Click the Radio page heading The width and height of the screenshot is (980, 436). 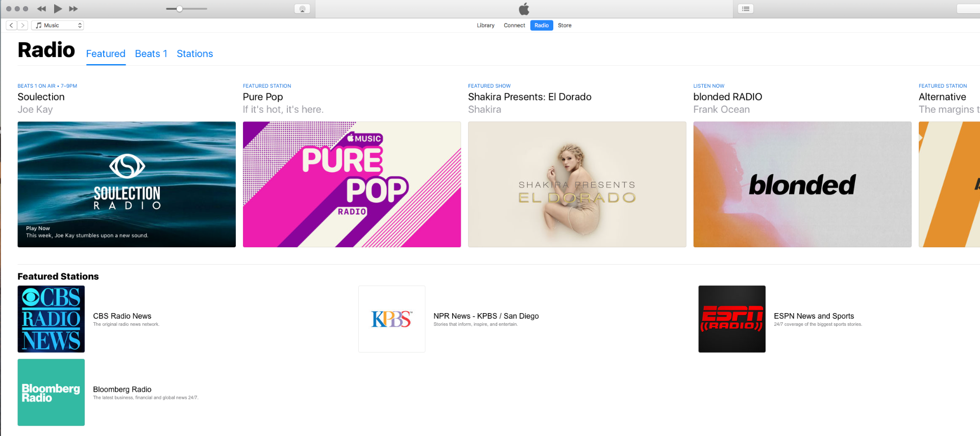46,50
